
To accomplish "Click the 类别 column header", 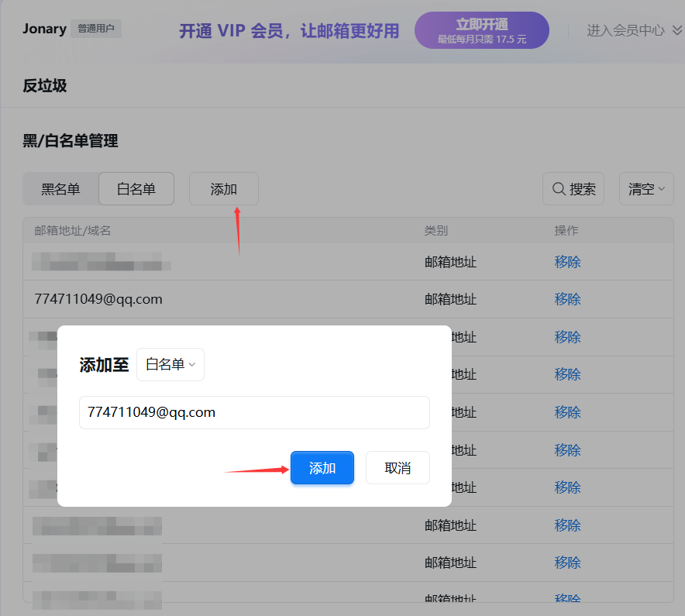I will [x=436, y=230].
